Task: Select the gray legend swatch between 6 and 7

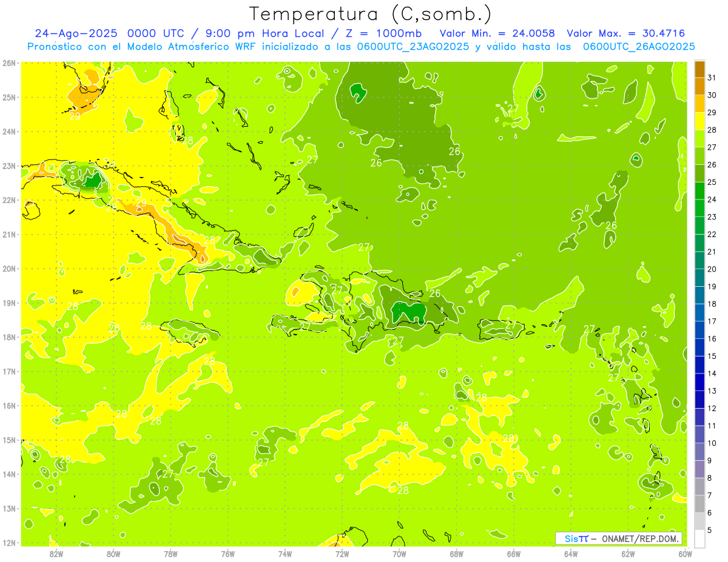Action: click(x=699, y=504)
